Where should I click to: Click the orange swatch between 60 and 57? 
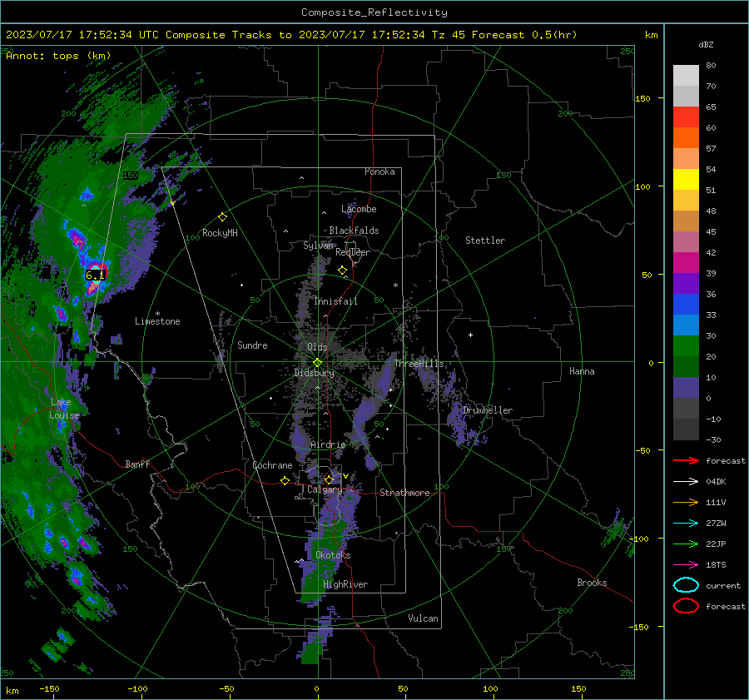pyautogui.click(x=686, y=138)
